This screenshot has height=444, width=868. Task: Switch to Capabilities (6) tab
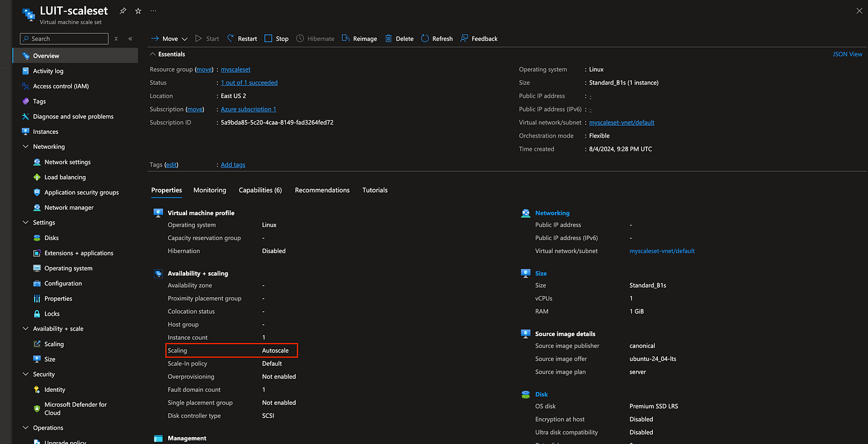[260, 190]
